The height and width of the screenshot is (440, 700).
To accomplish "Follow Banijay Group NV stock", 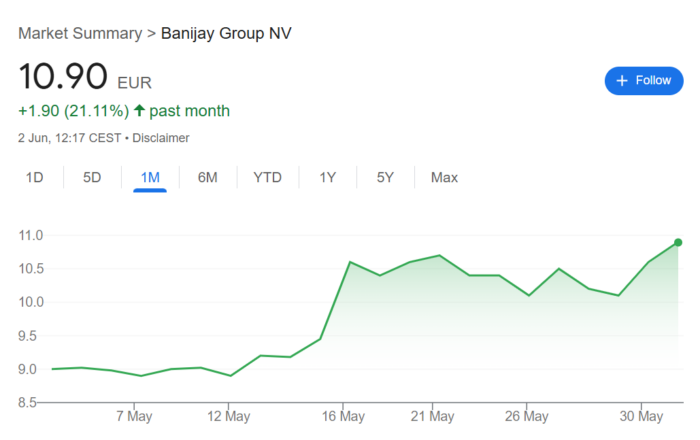I will 644,81.
